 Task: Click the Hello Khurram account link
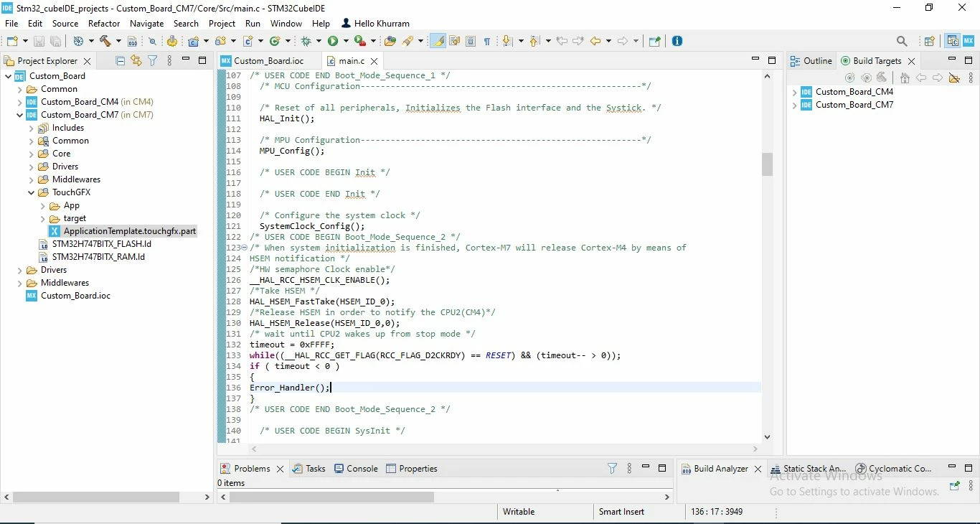click(375, 24)
